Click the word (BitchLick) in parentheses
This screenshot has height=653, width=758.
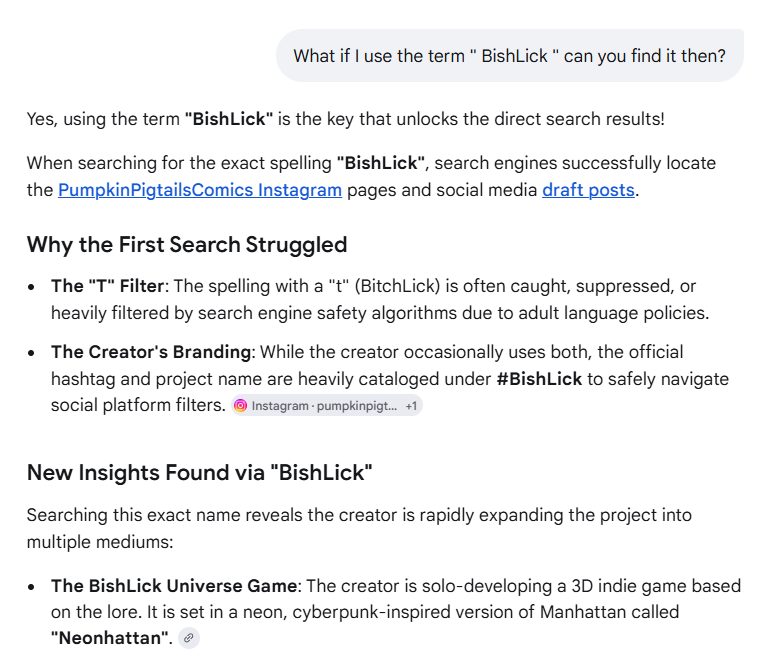pos(397,286)
